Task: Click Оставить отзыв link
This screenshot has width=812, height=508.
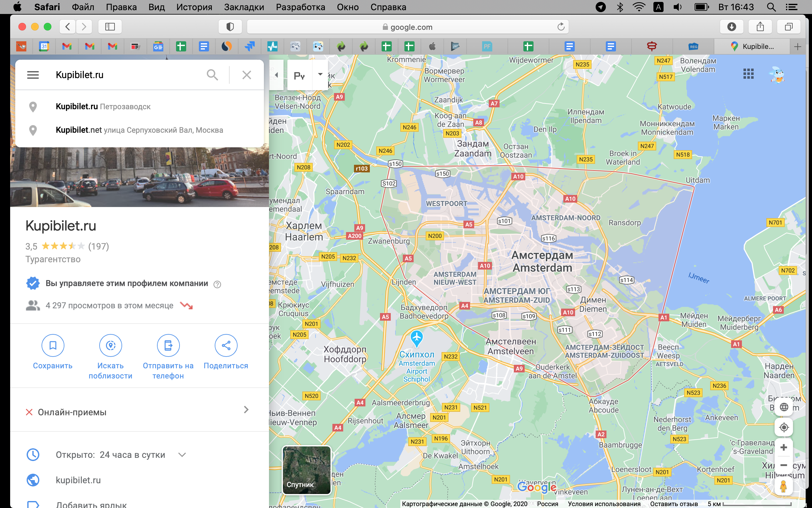Action: coord(674,504)
